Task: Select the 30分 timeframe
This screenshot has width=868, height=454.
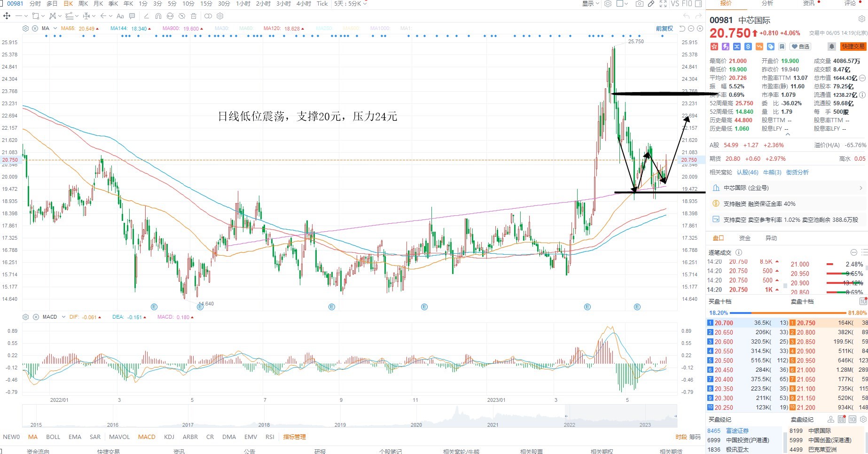Action: 224,4
